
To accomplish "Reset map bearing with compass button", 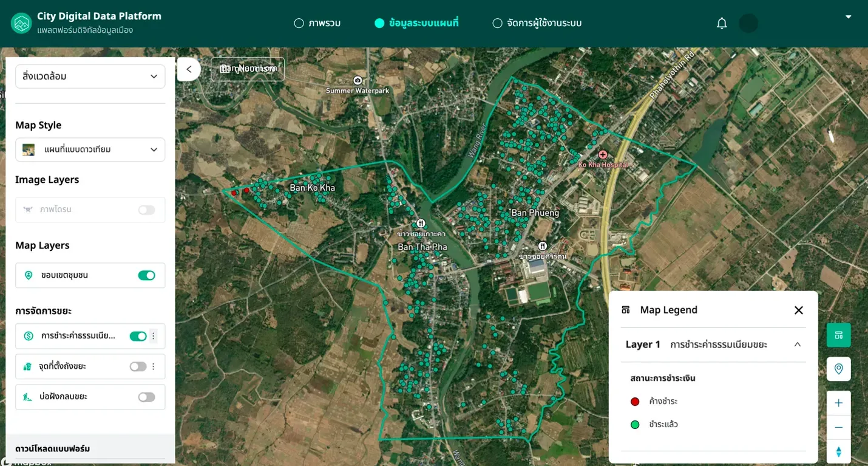I will (839, 452).
